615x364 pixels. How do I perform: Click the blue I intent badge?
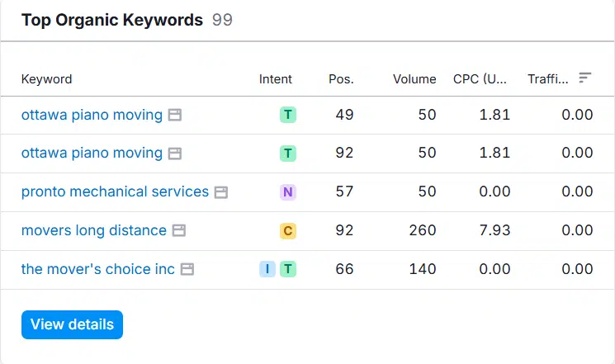coord(267,269)
